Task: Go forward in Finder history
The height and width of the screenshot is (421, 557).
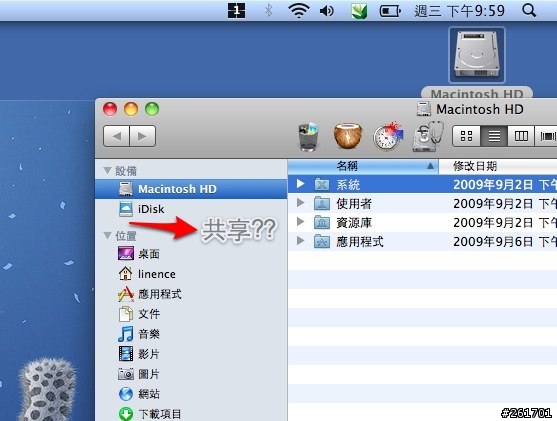Action: click(x=142, y=136)
